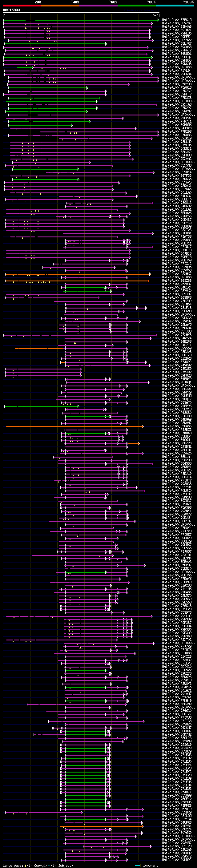Select the UniRef100_B9HD55 label
The image size is (197, 868).
[177, 61]
